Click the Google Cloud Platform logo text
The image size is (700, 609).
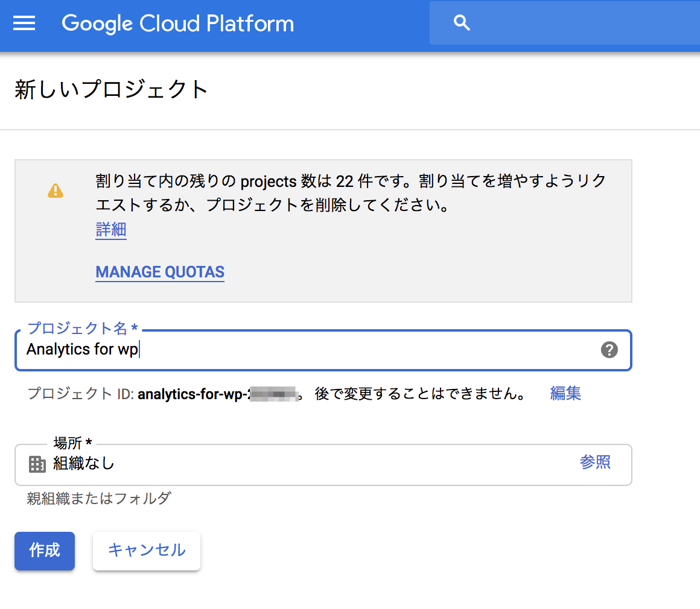point(177,23)
